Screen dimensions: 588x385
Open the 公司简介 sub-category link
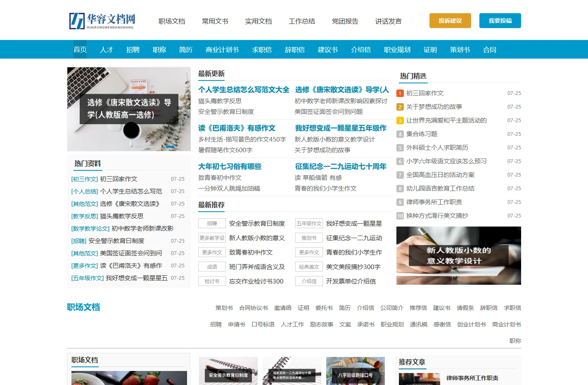(392, 308)
